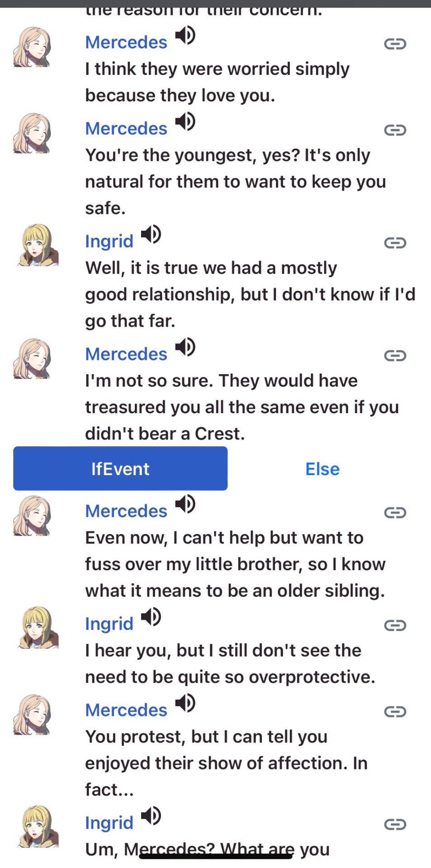Play audio for Mercedes' "because they love you" line
The height and width of the screenshot is (868, 431).
[185, 35]
